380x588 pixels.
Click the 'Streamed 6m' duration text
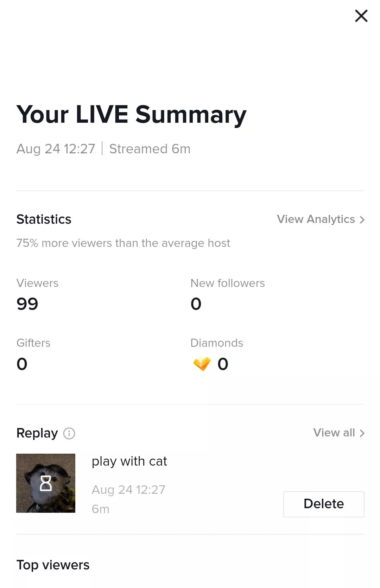pyautogui.click(x=150, y=149)
